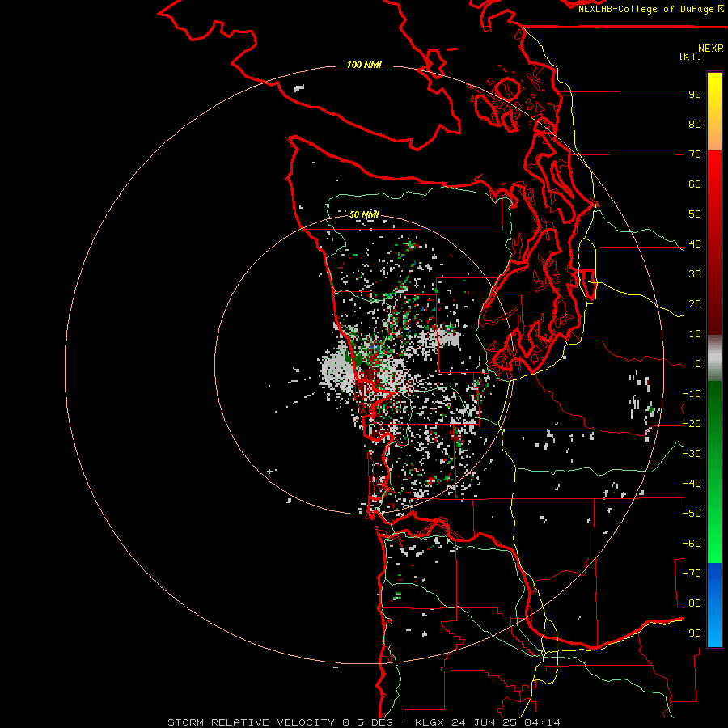Image resolution: width=728 pixels, height=728 pixels.
Task: Click the 0 knot legend value
Action: [698, 363]
